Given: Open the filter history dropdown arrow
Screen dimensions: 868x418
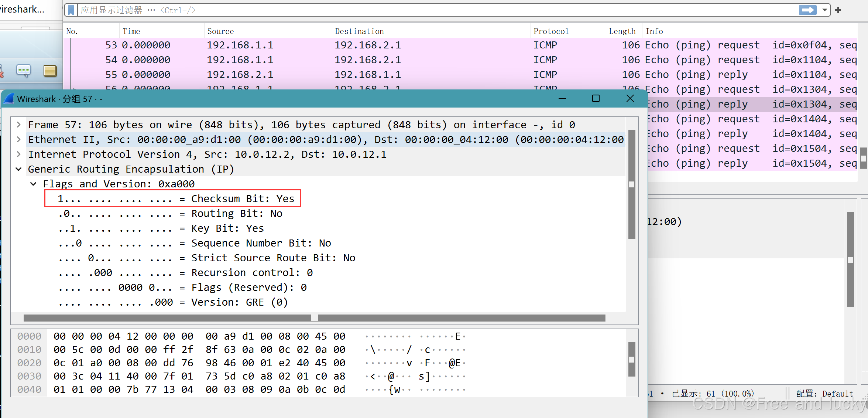Looking at the screenshot, I should click(x=824, y=10).
